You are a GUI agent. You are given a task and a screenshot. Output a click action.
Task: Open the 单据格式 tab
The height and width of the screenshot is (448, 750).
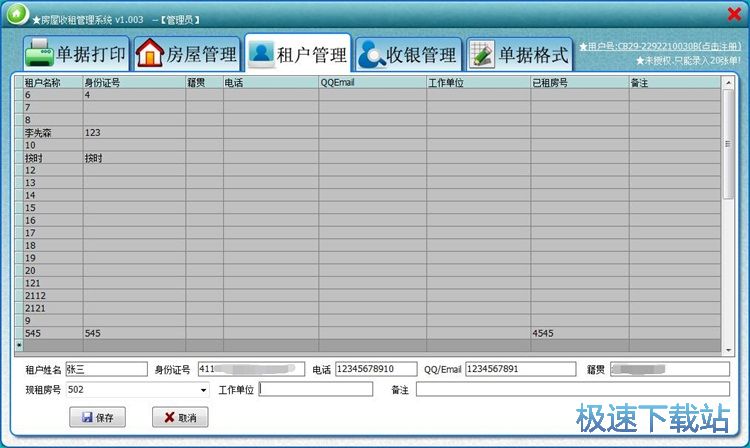pos(519,54)
